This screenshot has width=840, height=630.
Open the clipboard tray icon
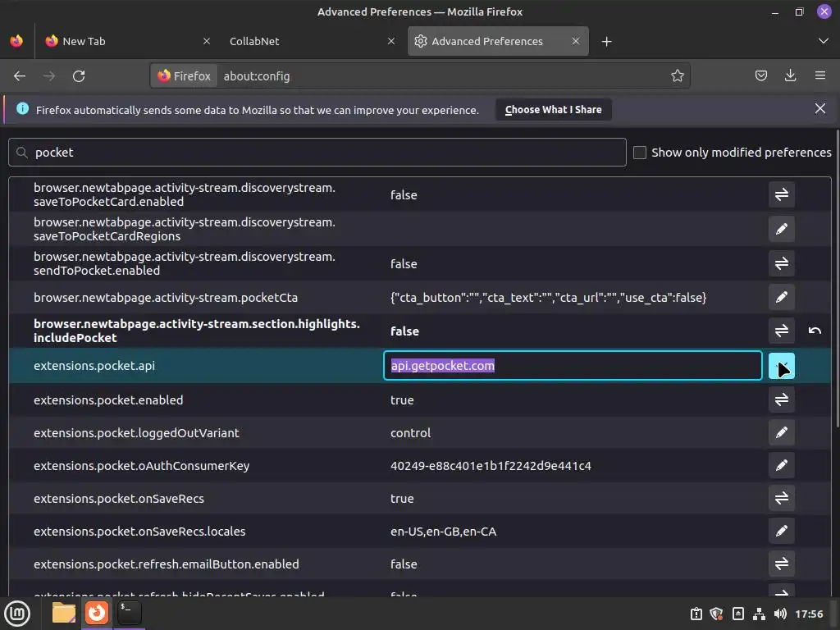coord(696,614)
